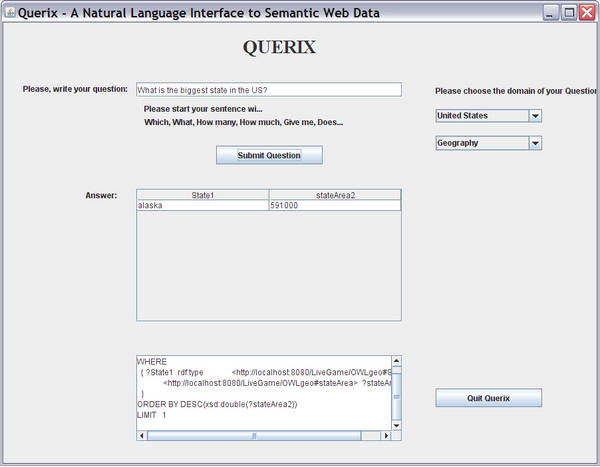This screenshot has height=467, width=600.
Task: Click the query box scroll left arrow
Action: [x=141, y=436]
